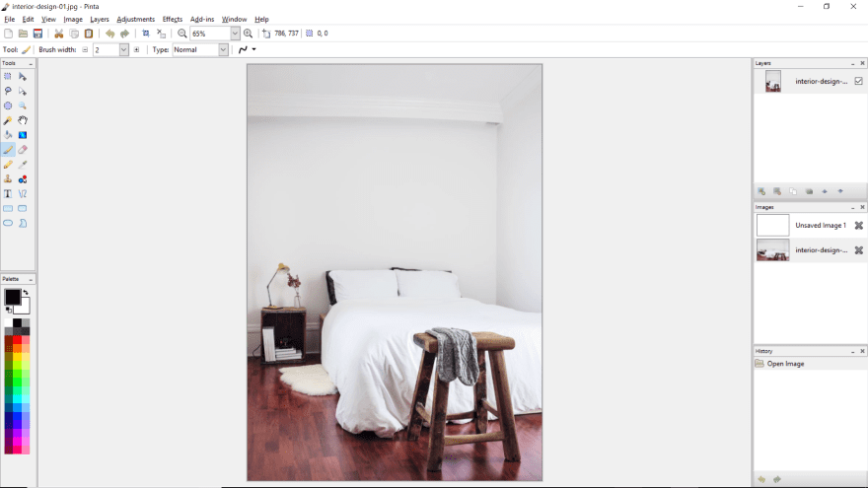Open the zoom percentage dropdown
The image size is (868, 488).
tap(235, 34)
